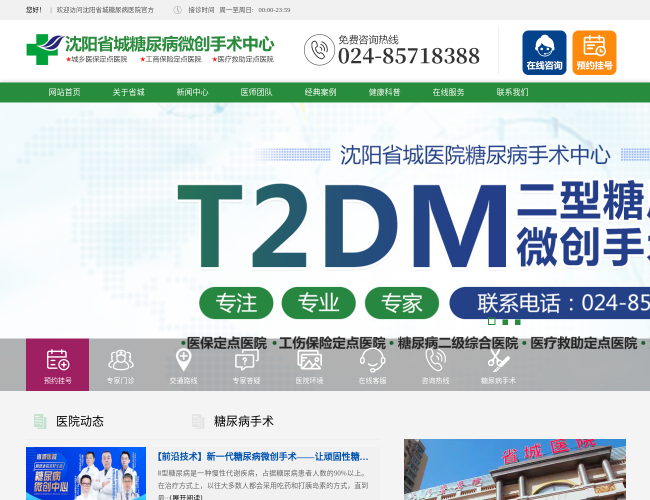650x500 pixels.
Task: Open 健康科普 menu item
Action: [385, 92]
